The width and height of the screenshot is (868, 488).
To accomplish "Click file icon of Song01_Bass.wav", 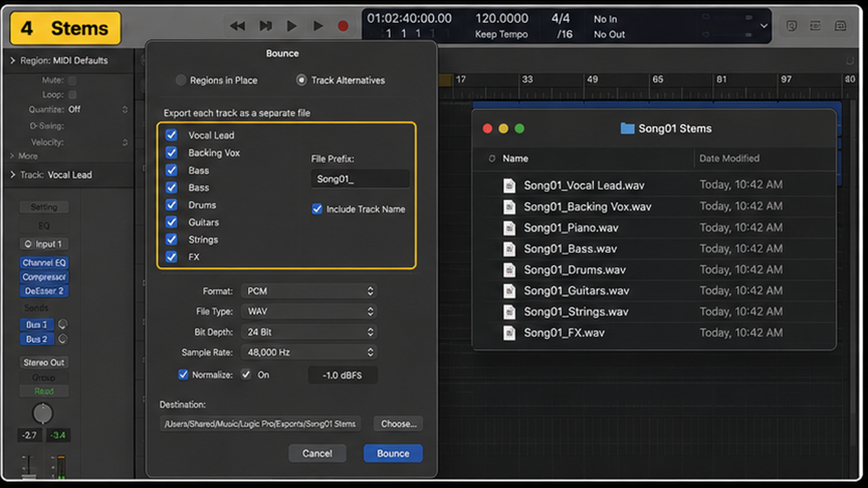I will pos(509,249).
